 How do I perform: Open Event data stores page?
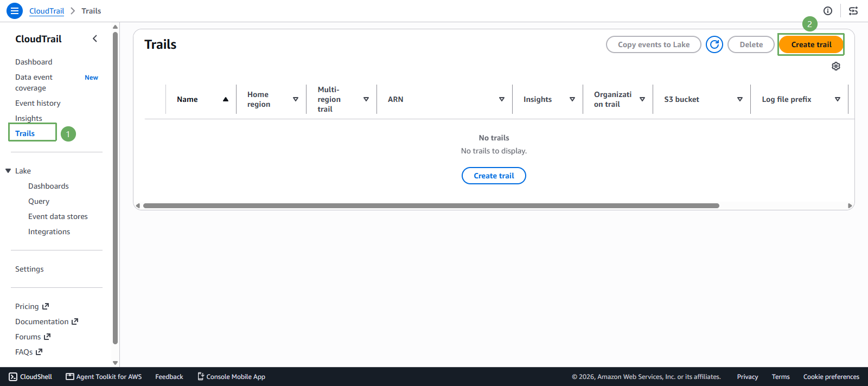point(58,216)
